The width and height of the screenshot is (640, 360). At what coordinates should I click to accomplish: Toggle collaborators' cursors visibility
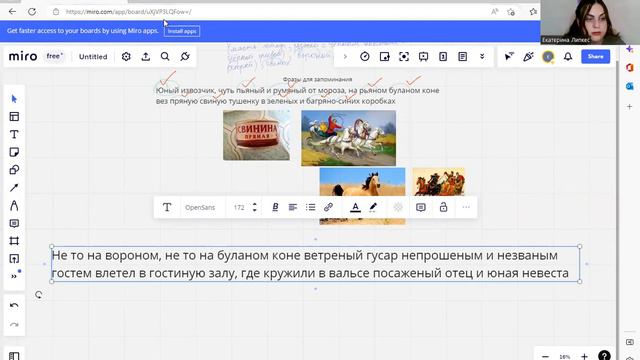point(509,57)
